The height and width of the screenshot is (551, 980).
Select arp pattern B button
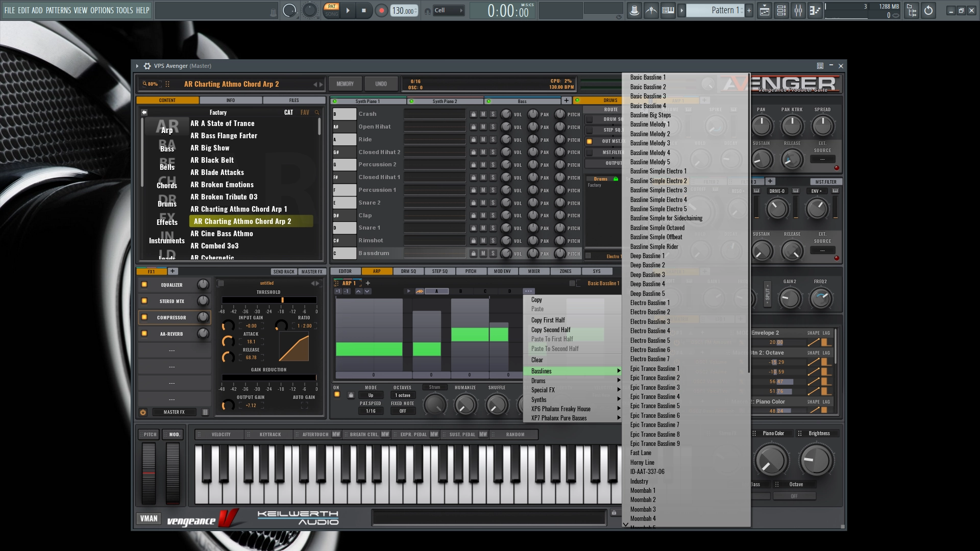click(460, 291)
